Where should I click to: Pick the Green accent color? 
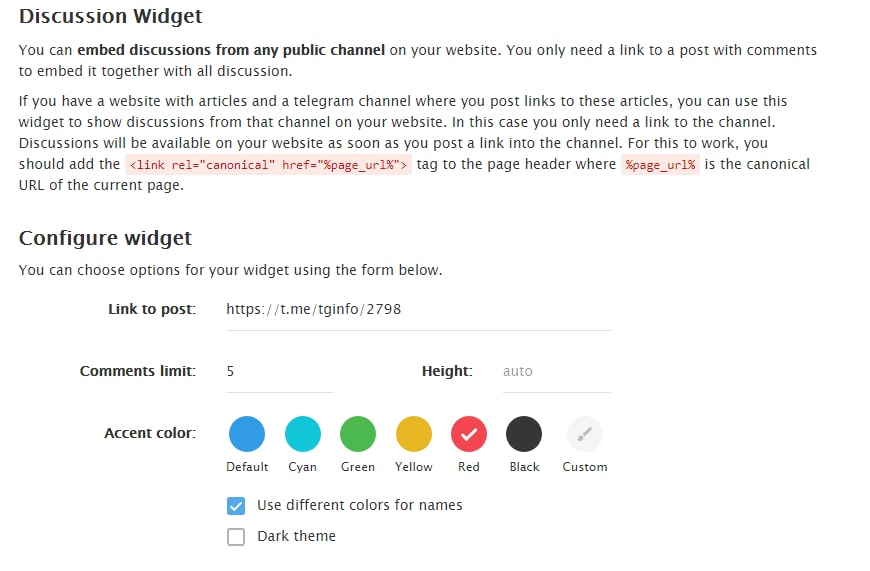point(358,434)
